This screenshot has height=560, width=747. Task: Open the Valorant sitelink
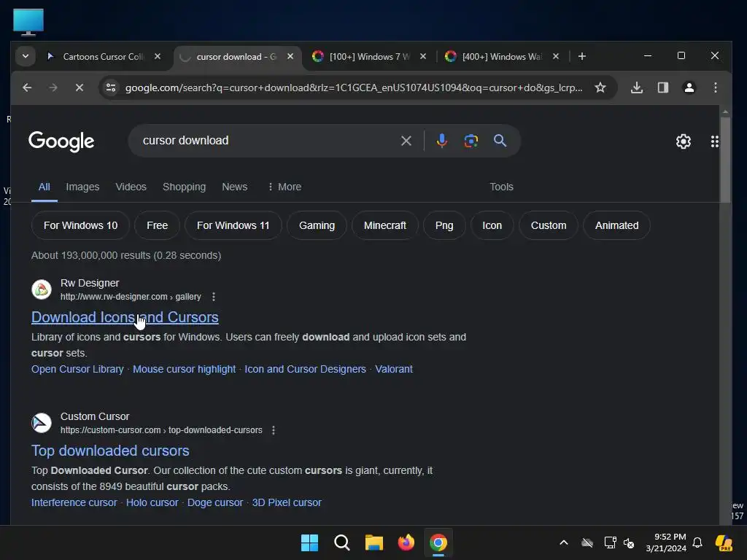(394, 370)
